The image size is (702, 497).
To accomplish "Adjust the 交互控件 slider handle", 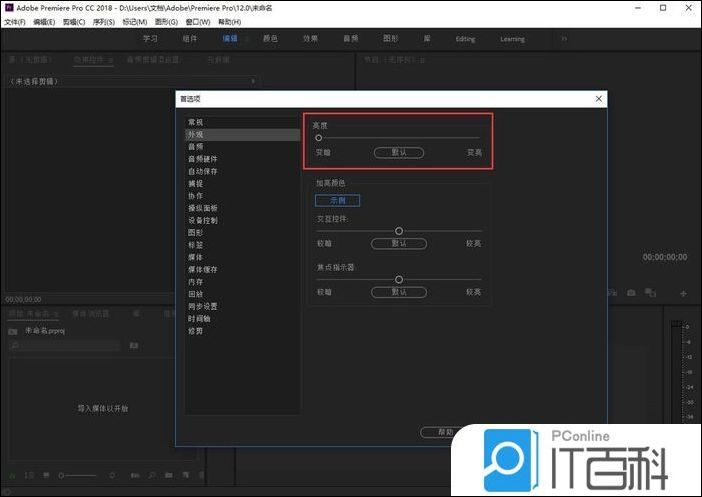I will (x=399, y=231).
